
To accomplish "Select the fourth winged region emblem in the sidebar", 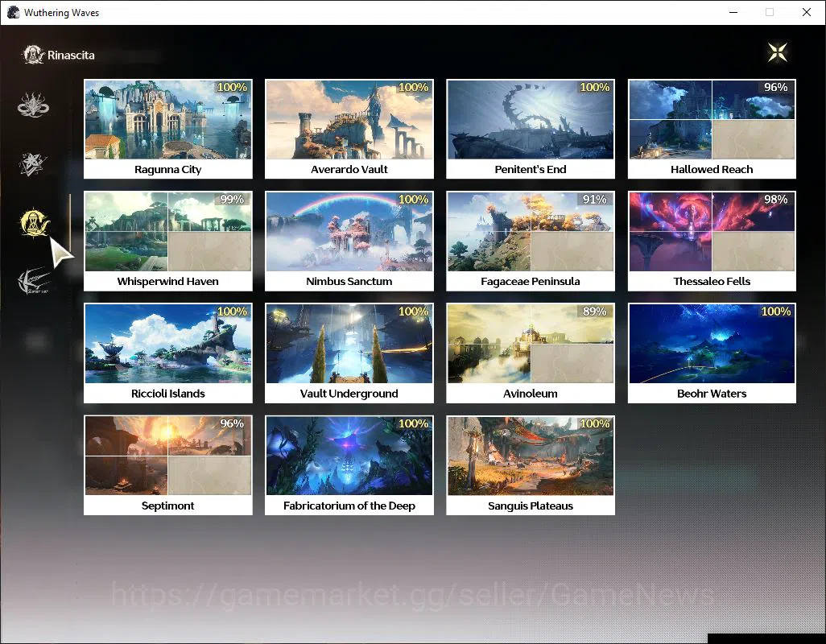I will coord(33,281).
